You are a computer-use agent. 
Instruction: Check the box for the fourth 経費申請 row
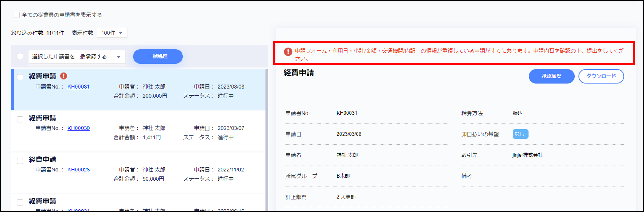coord(20,202)
